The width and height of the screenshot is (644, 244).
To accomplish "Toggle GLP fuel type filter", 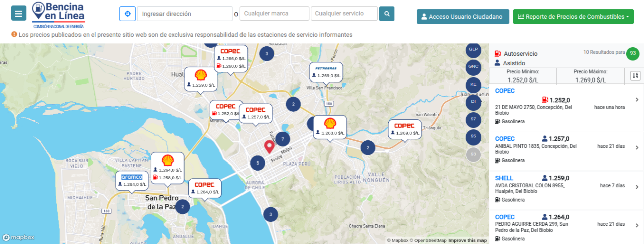I will pyautogui.click(x=473, y=49).
